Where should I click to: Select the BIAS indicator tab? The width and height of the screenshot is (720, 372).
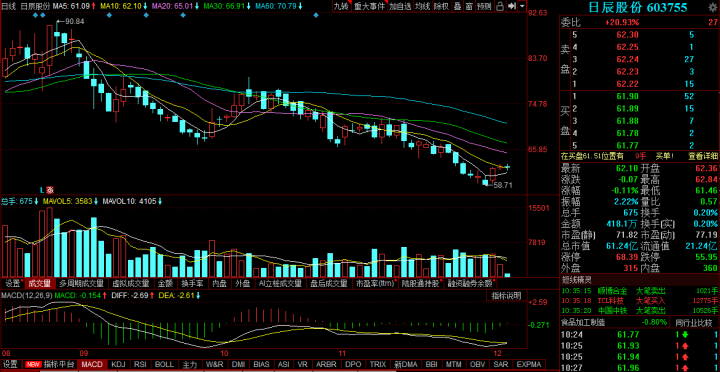pyautogui.click(x=261, y=365)
